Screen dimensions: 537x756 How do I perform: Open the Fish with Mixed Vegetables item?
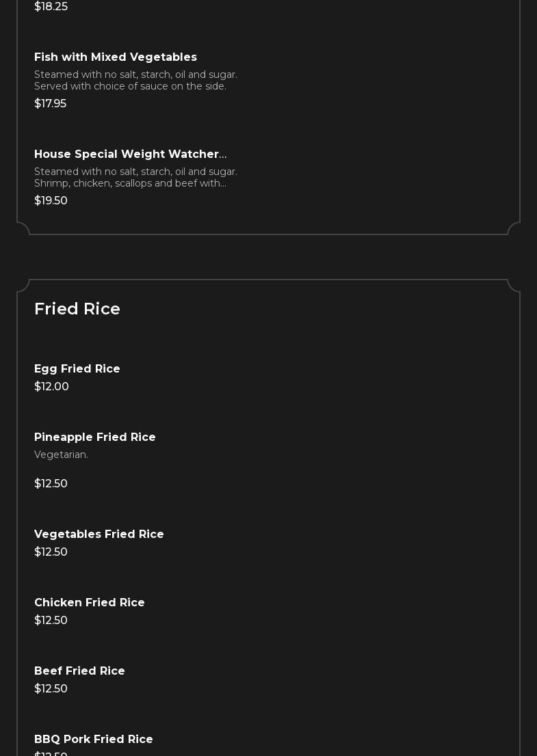pyautogui.click(x=116, y=57)
